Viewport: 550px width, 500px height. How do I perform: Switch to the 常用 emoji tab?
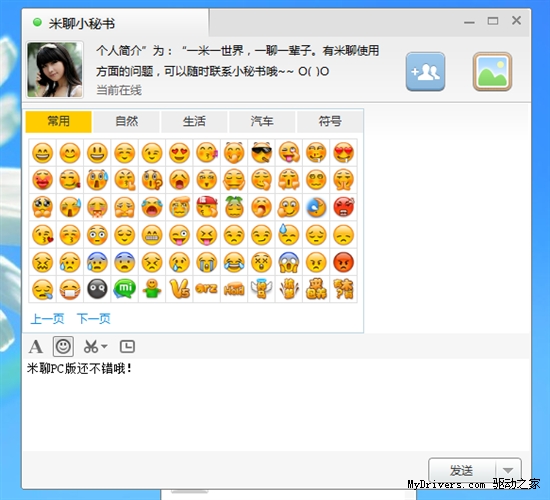coord(59,121)
